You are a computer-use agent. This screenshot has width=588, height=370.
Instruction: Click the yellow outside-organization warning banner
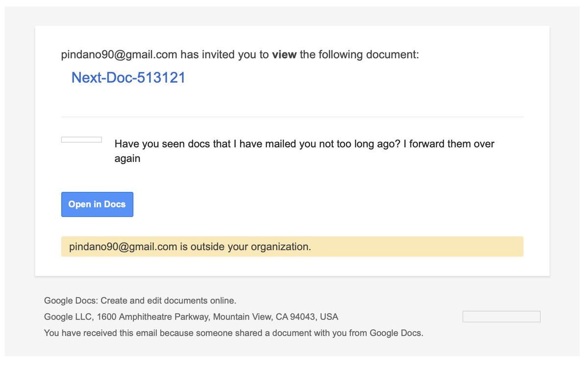[x=416, y=247]
